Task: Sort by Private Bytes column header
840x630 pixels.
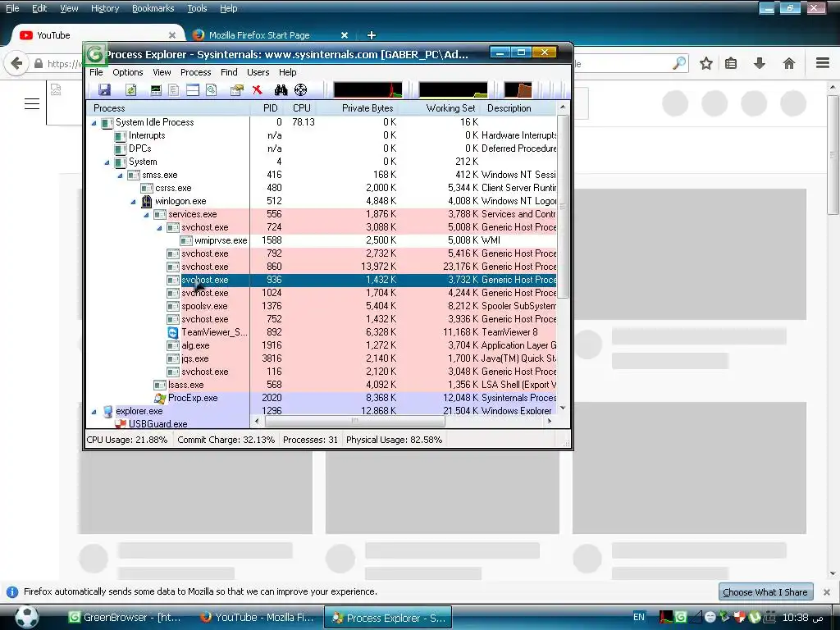Action: pos(367,107)
